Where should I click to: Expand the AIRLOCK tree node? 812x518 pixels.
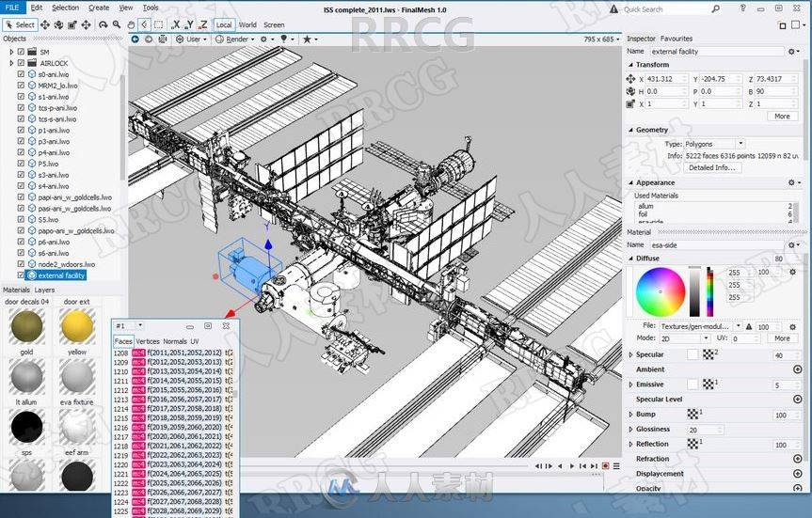pos(11,63)
